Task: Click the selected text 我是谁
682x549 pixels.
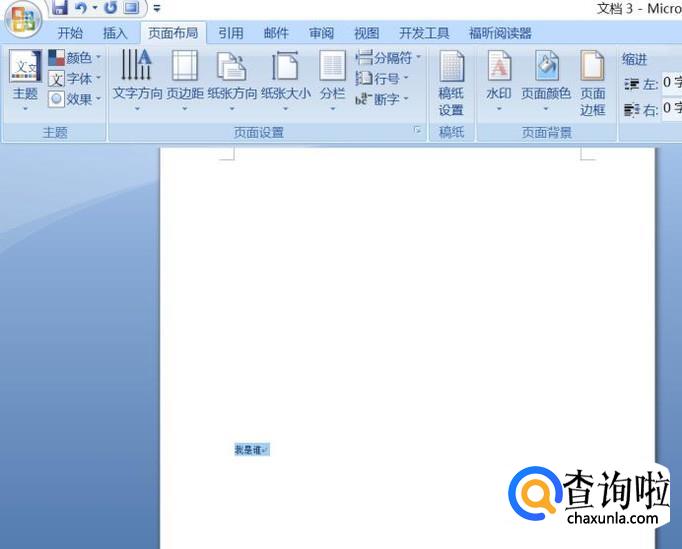Action: [247, 450]
